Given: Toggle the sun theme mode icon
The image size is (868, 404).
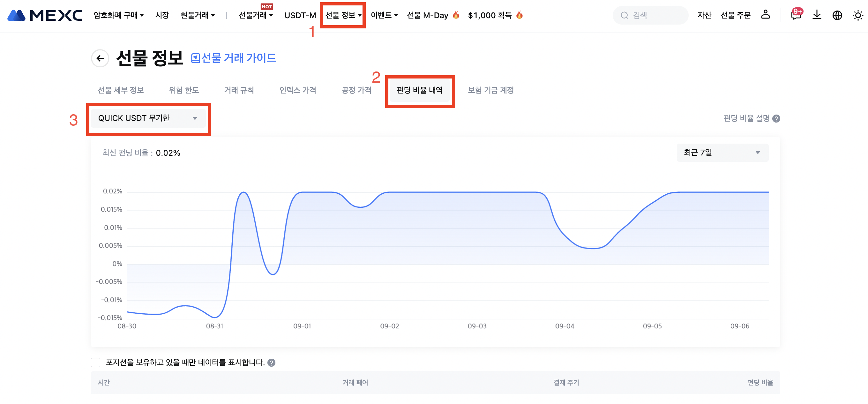Looking at the screenshot, I should tap(857, 15).
